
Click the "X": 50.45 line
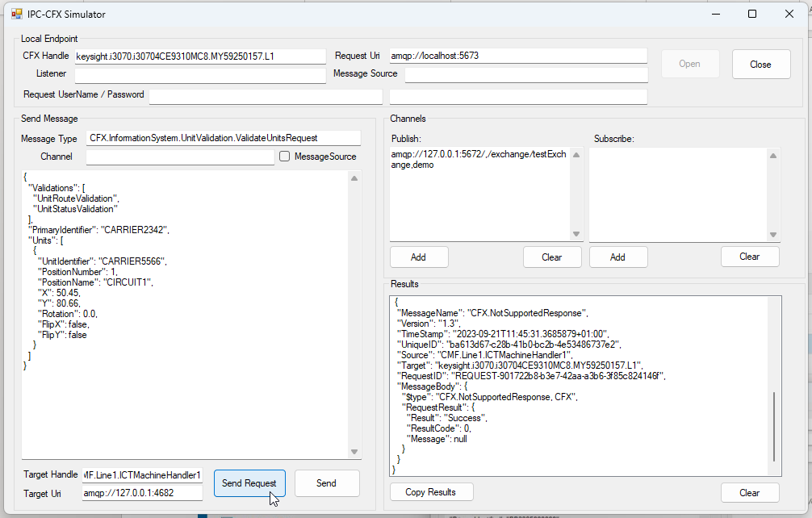59,293
